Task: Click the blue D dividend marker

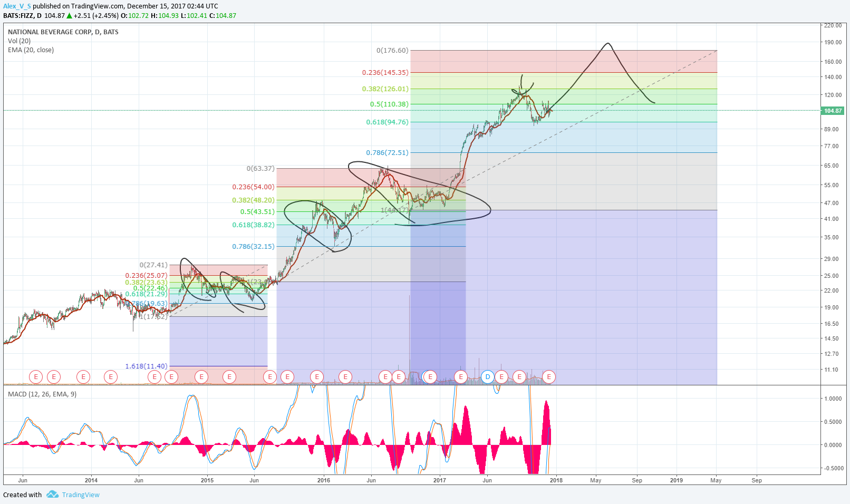Action: click(488, 376)
